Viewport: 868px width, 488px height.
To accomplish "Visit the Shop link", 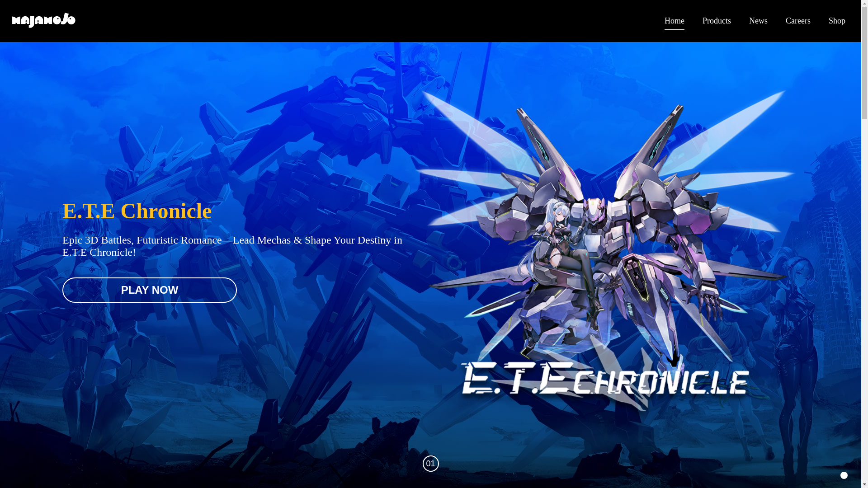I will point(837,21).
